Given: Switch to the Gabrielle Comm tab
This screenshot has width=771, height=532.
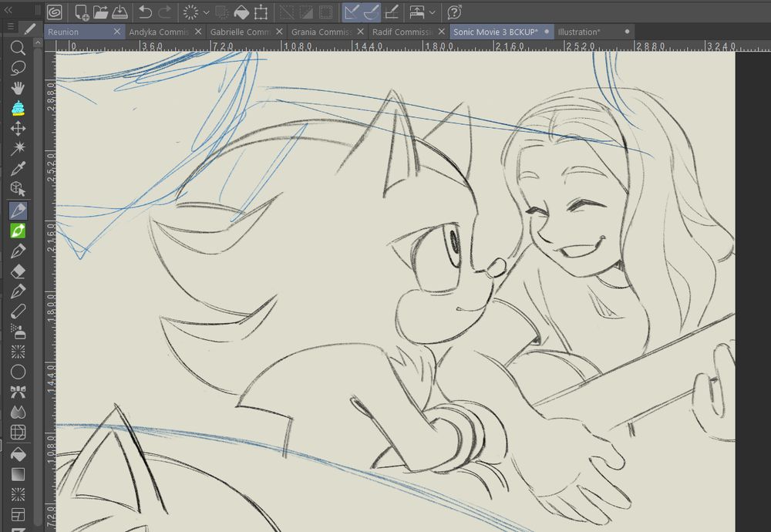Looking at the screenshot, I should point(240,32).
